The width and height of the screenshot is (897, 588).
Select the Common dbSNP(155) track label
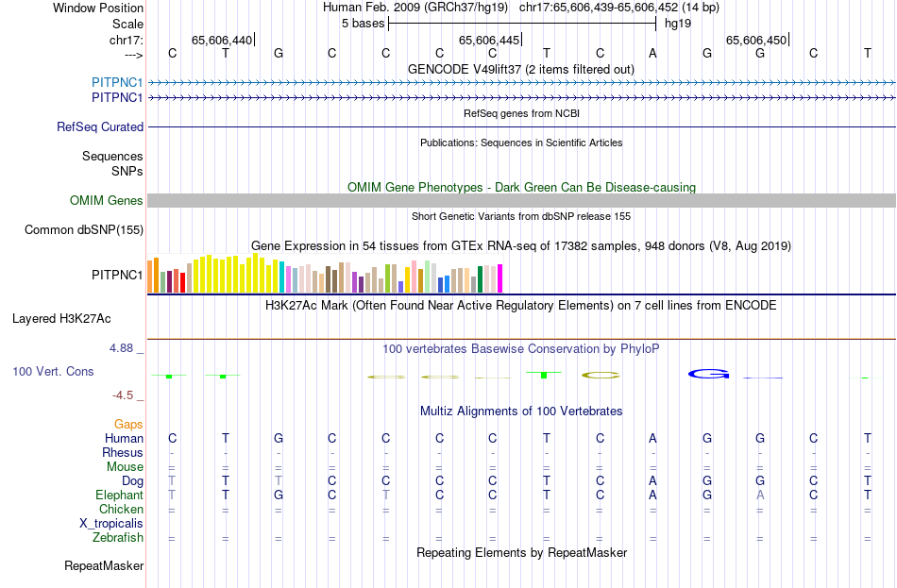click(84, 230)
